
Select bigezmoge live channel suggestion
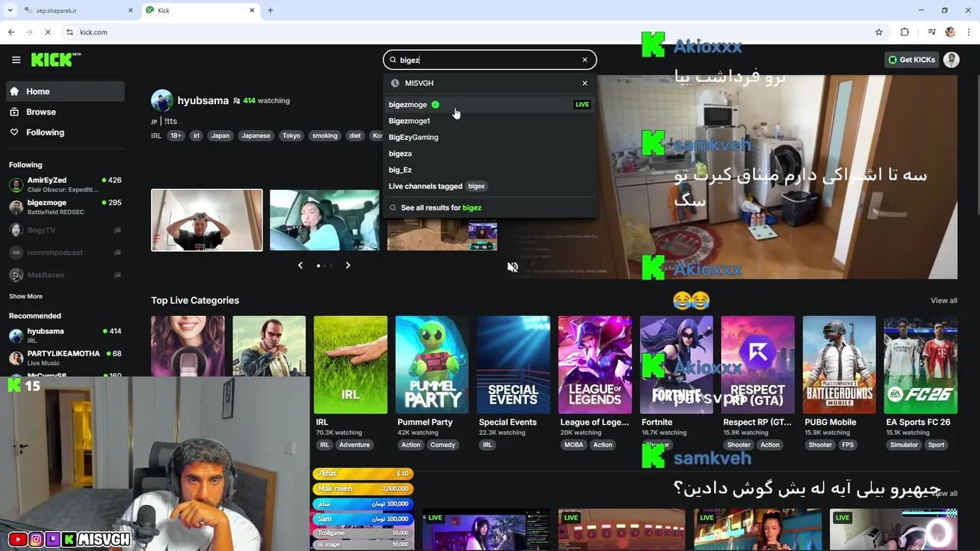click(x=489, y=105)
